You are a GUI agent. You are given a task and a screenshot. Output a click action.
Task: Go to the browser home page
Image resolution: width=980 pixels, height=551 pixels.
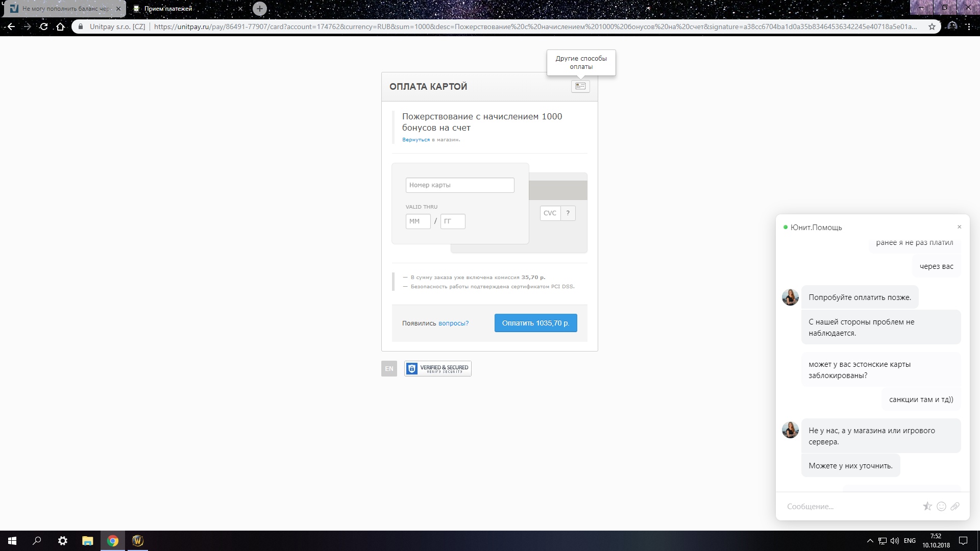tap(60, 27)
